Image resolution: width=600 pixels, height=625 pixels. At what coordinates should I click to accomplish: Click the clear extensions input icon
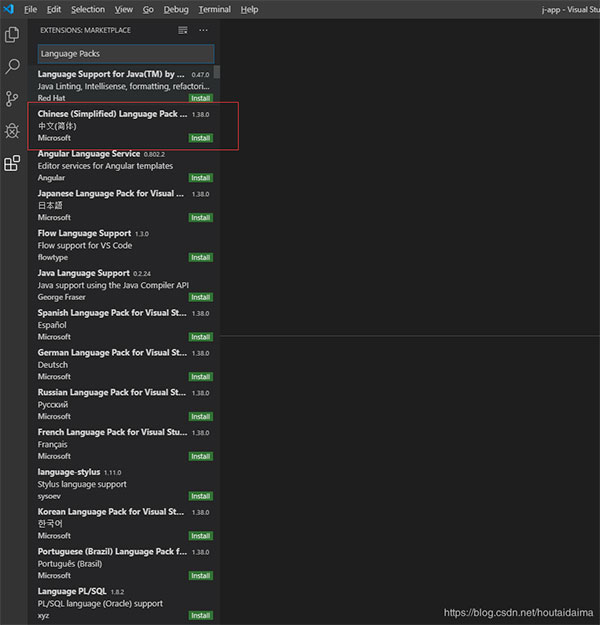(x=183, y=30)
